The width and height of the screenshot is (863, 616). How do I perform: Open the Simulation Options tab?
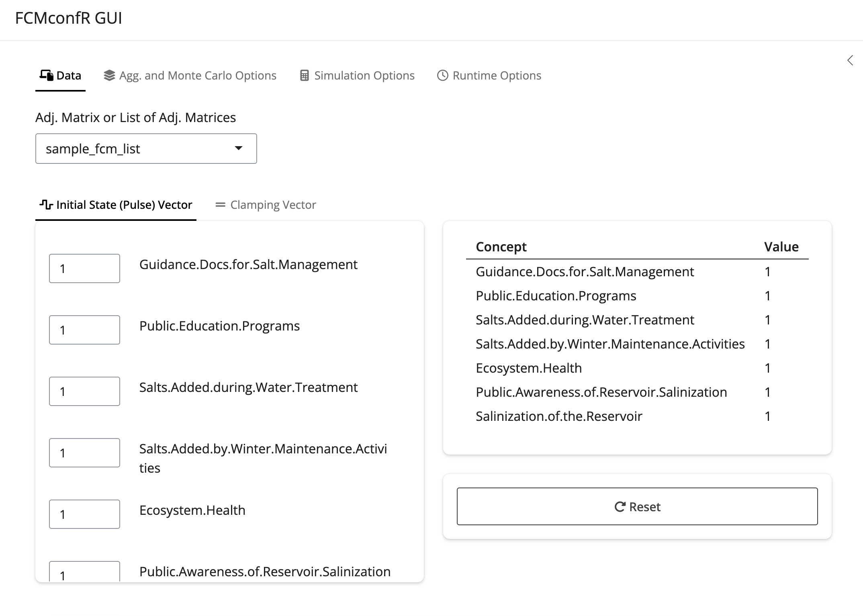357,75
